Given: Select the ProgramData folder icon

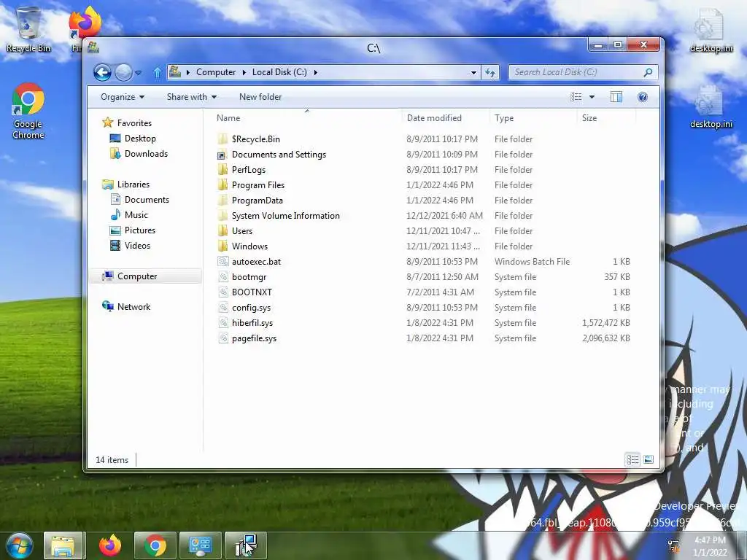Looking at the screenshot, I should coord(222,201).
